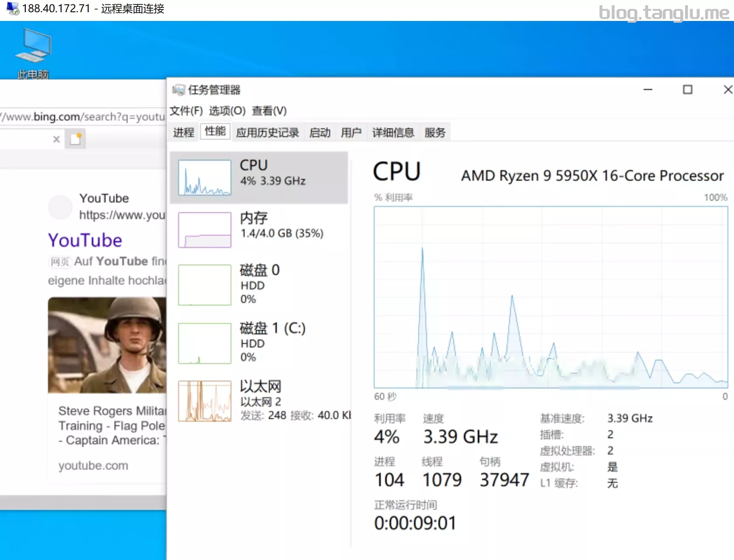Image resolution: width=734 pixels, height=560 pixels.
Task: Click the 磁盘 1 (C:) HDD label
Action: pyautogui.click(x=273, y=342)
